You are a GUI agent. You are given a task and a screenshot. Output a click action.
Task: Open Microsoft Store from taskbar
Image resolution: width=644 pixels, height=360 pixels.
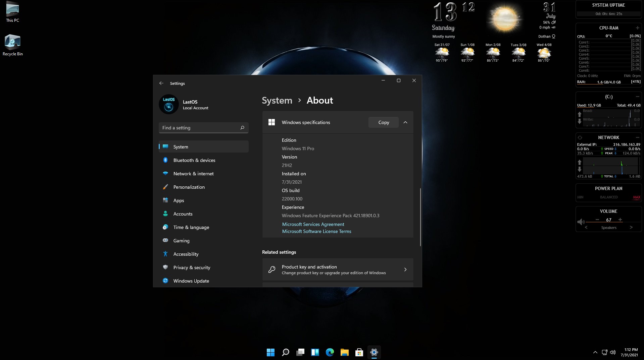[x=359, y=352]
